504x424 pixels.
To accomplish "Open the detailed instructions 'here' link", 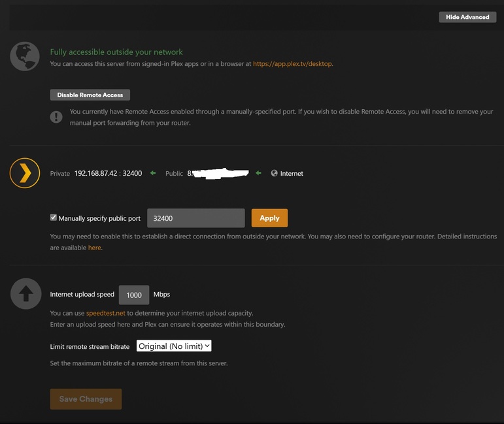I will (x=95, y=248).
